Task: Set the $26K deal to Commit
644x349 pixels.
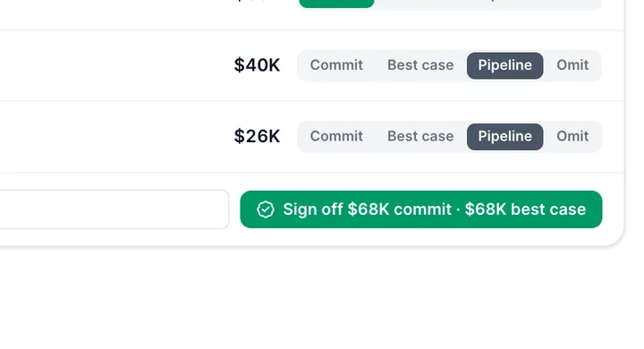Action: 336,137
